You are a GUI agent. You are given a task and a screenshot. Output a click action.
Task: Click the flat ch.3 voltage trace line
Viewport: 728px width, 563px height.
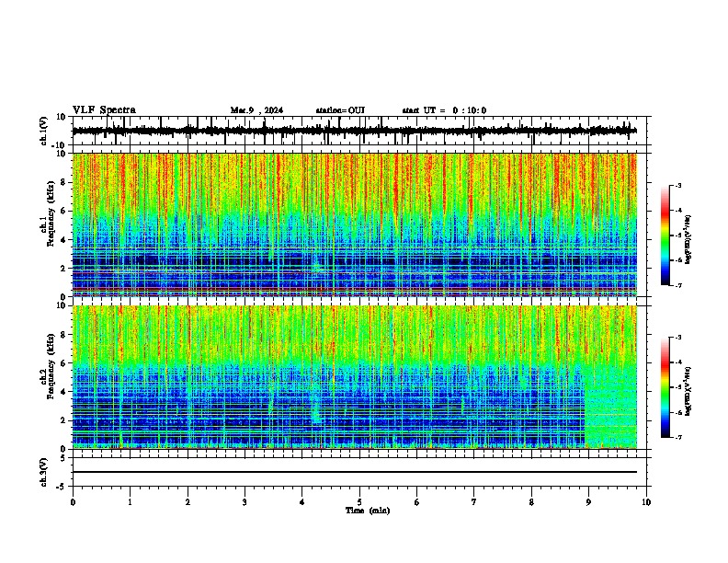point(355,472)
